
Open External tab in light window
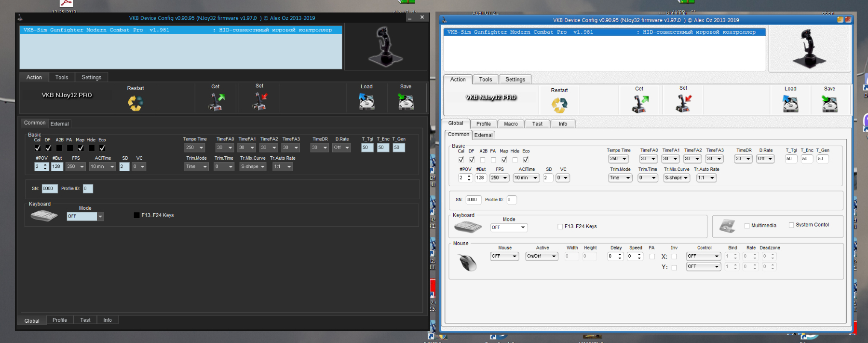[x=484, y=135]
